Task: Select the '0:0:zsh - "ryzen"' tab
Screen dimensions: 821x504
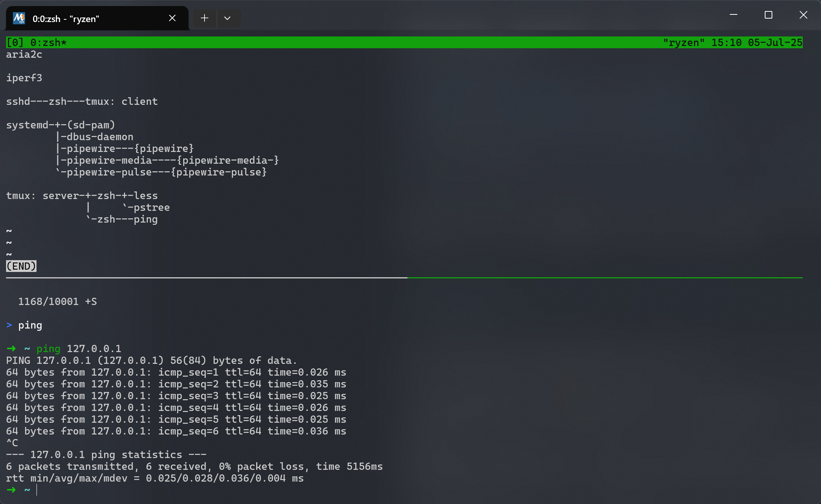Action: click(x=97, y=18)
